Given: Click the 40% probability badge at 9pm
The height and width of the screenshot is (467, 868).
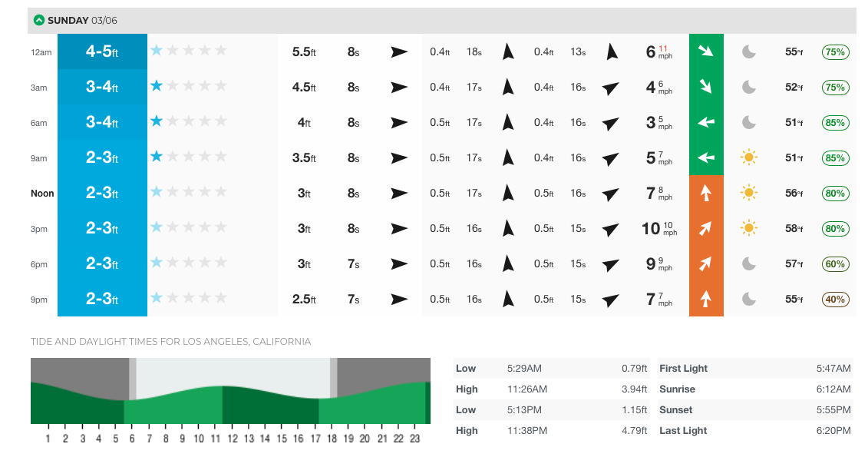Looking at the screenshot, I should click(835, 299).
